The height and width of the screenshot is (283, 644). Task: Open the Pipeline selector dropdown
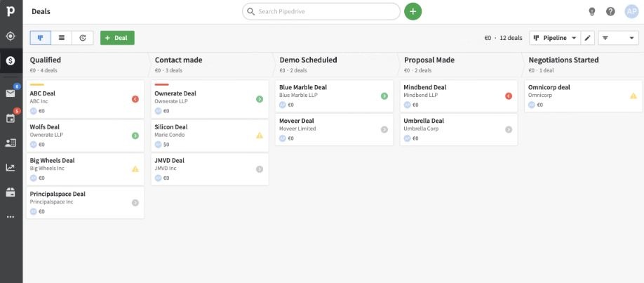click(x=555, y=38)
